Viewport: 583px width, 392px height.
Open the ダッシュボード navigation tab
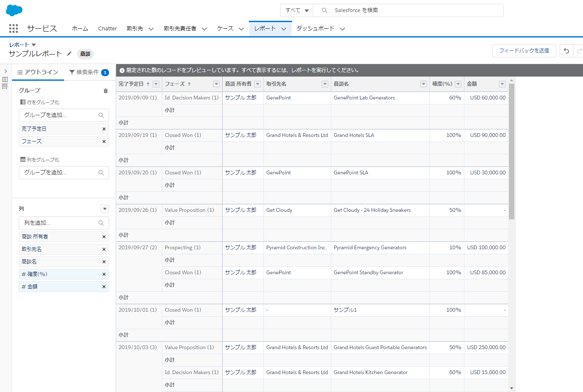pos(315,28)
